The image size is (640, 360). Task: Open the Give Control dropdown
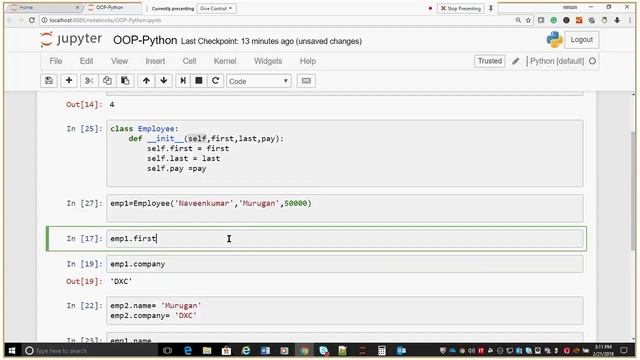(x=216, y=8)
